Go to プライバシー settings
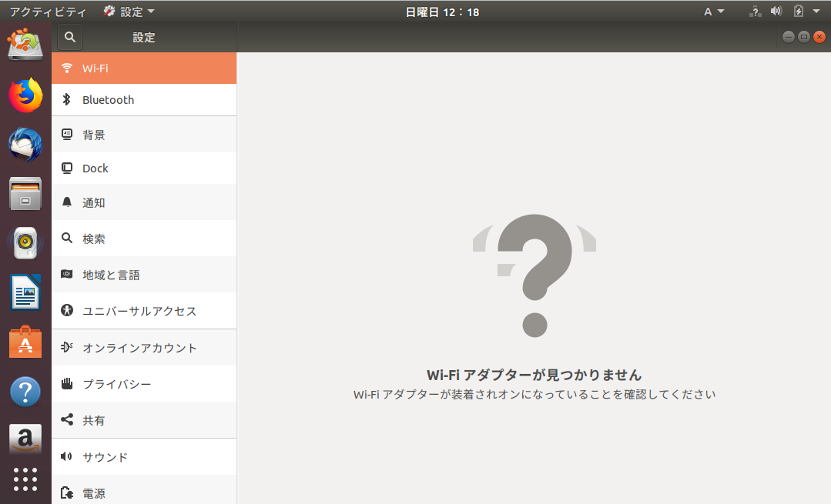831x504 pixels. point(116,384)
